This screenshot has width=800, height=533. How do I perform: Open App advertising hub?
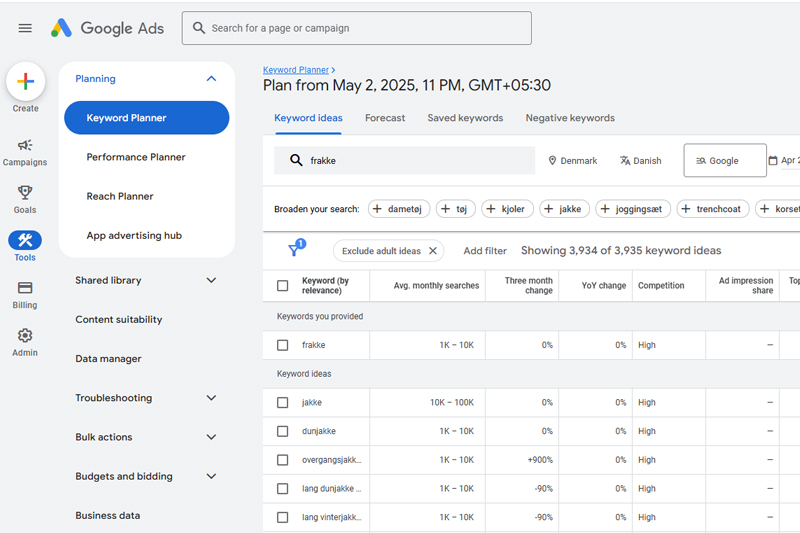134,236
